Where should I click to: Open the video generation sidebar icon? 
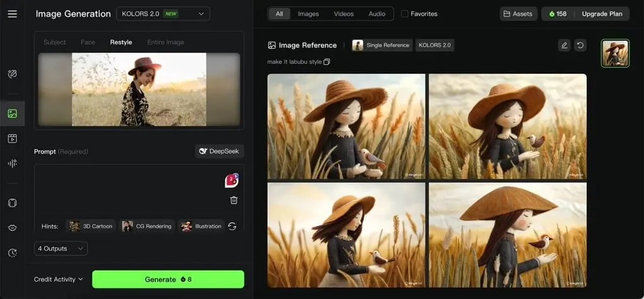click(x=12, y=139)
